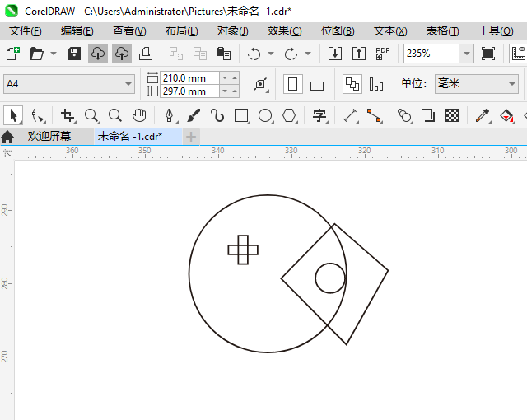Open the 工具(O) menu

(496, 31)
